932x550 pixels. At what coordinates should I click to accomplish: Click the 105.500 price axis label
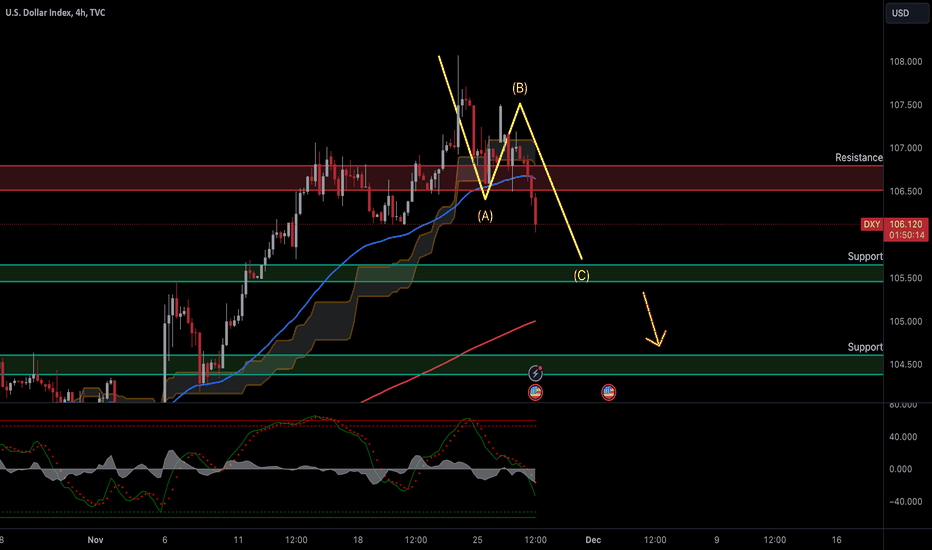[906, 278]
